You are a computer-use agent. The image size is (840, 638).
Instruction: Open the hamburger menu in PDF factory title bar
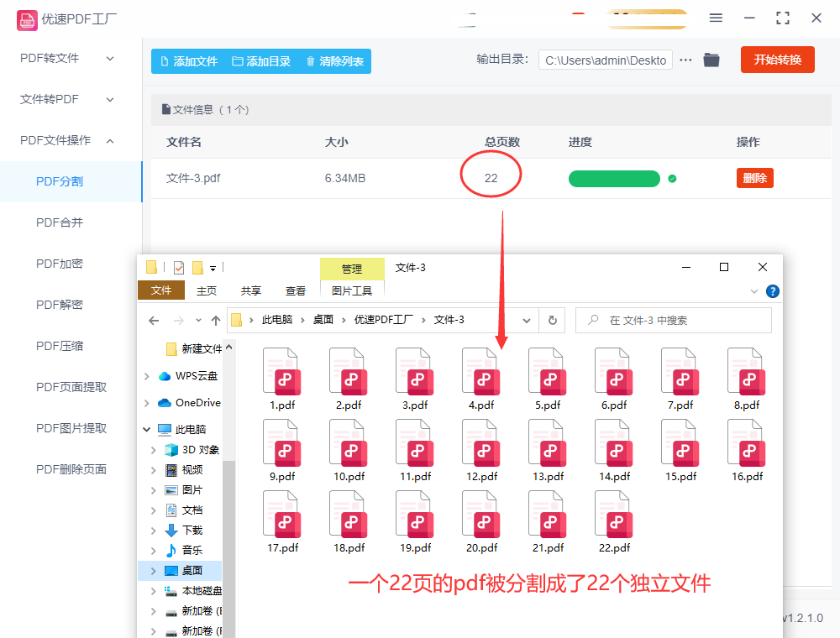716,18
